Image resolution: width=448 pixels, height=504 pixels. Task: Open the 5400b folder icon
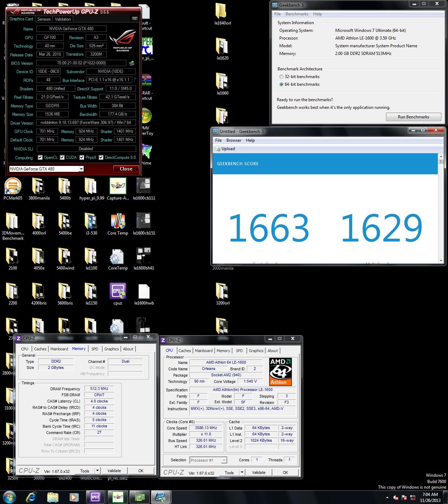point(65,189)
